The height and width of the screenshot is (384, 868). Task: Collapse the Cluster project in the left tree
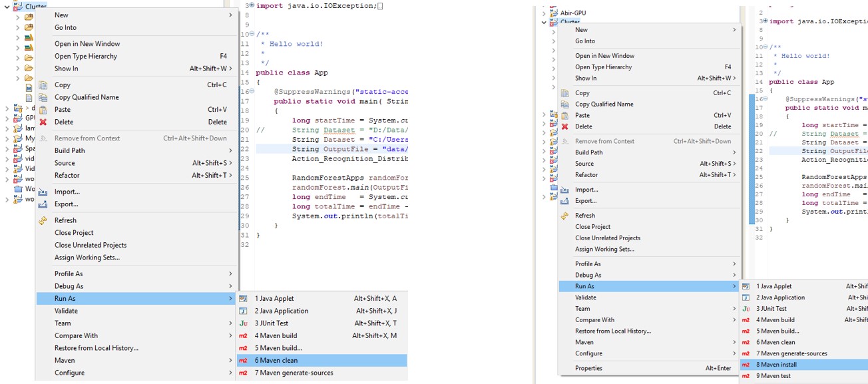point(7,6)
